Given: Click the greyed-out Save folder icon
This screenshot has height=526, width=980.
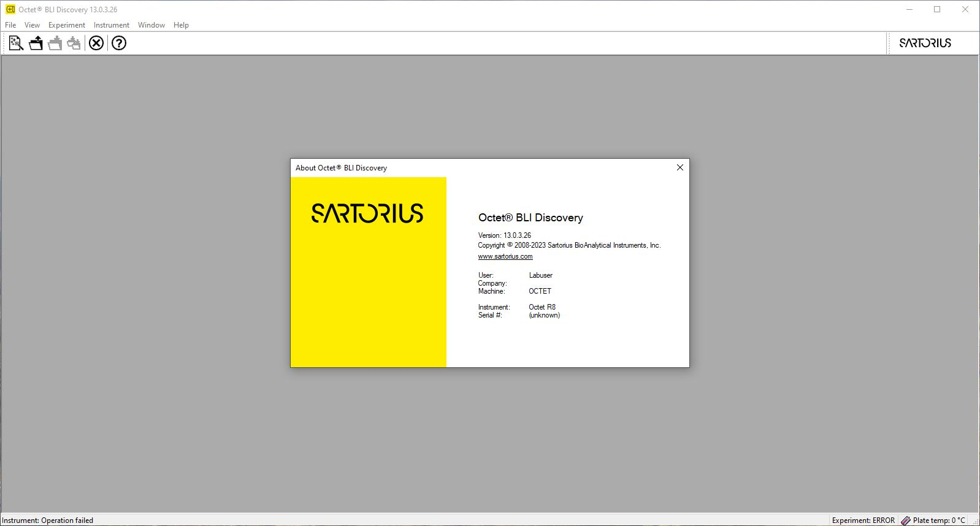Looking at the screenshot, I should click(x=55, y=43).
